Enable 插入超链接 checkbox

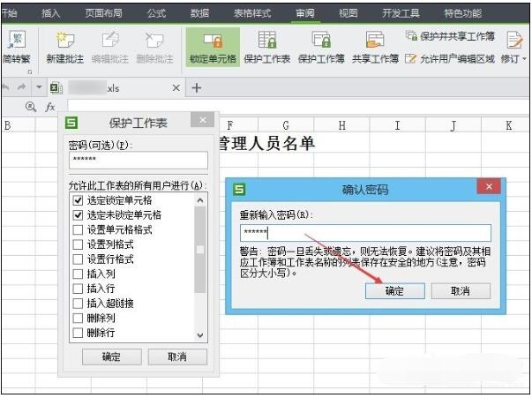click(78, 303)
